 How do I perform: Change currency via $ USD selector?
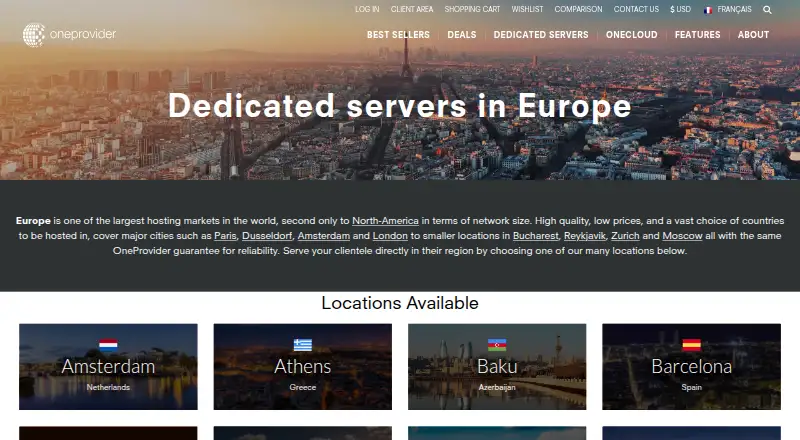[x=680, y=9]
